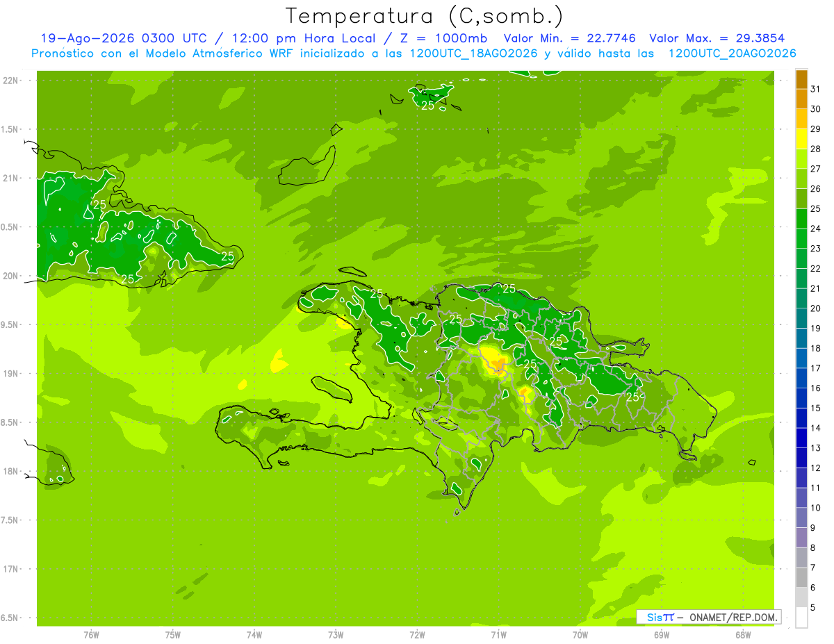This screenshot has width=834, height=644.
Task: Select "Valor Min. = 22.7746" value
Action: [x=570, y=38]
